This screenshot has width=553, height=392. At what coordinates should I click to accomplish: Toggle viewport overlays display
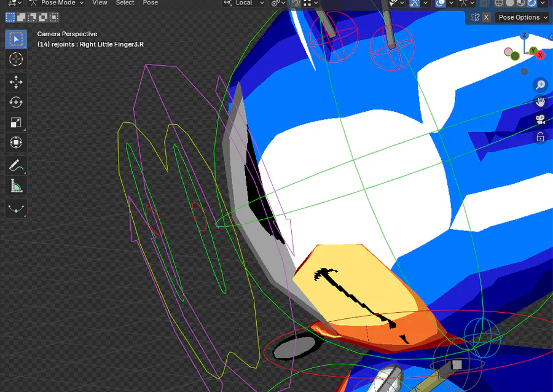coord(440,3)
